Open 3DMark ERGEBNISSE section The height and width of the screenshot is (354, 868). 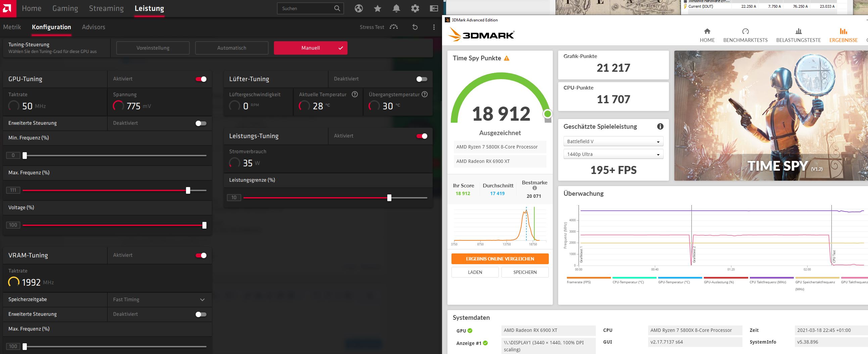tap(843, 35)
